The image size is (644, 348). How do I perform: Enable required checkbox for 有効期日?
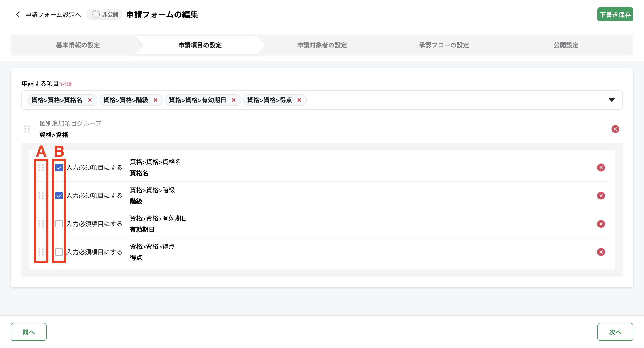point(59,224)
